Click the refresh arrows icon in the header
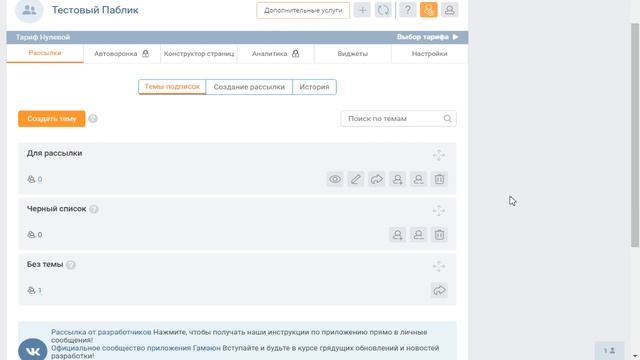 tap(383, 10)
